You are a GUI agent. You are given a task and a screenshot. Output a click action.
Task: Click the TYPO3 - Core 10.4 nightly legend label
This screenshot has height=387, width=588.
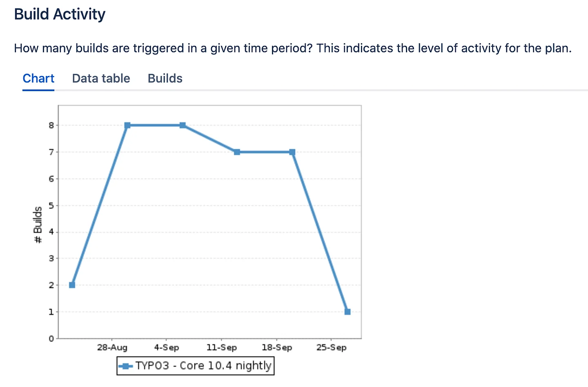tap(203, 366)
